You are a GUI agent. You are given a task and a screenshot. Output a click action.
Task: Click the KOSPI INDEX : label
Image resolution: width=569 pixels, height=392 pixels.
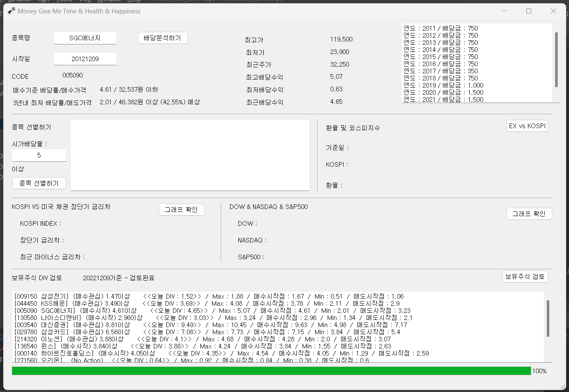(x=41, y=223)
